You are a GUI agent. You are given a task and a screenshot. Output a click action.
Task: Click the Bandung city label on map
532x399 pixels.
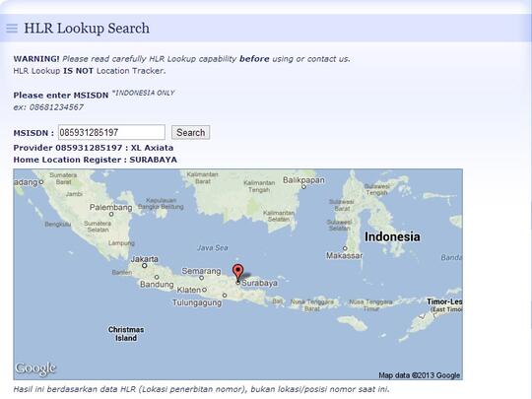tap(157, 285)
